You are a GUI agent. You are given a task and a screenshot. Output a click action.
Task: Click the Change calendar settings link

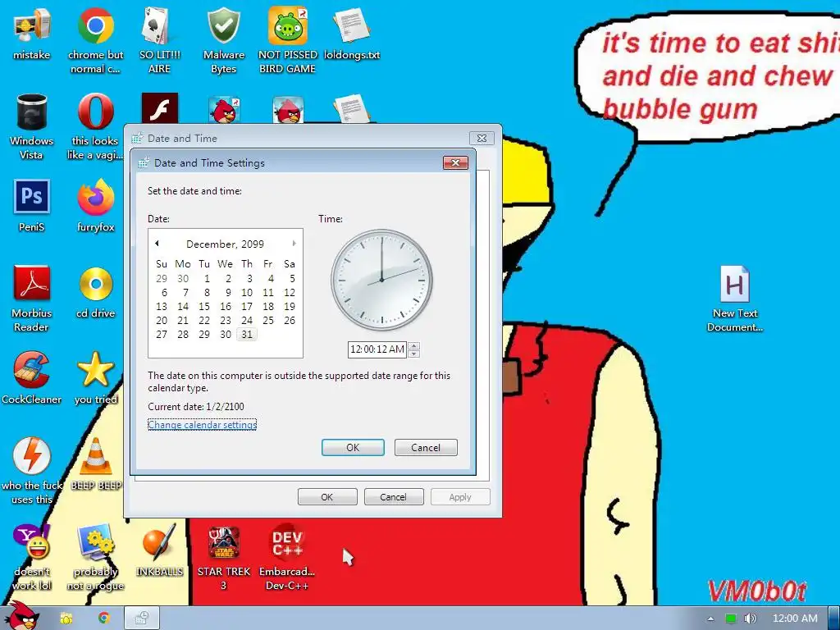click(202, 424)
